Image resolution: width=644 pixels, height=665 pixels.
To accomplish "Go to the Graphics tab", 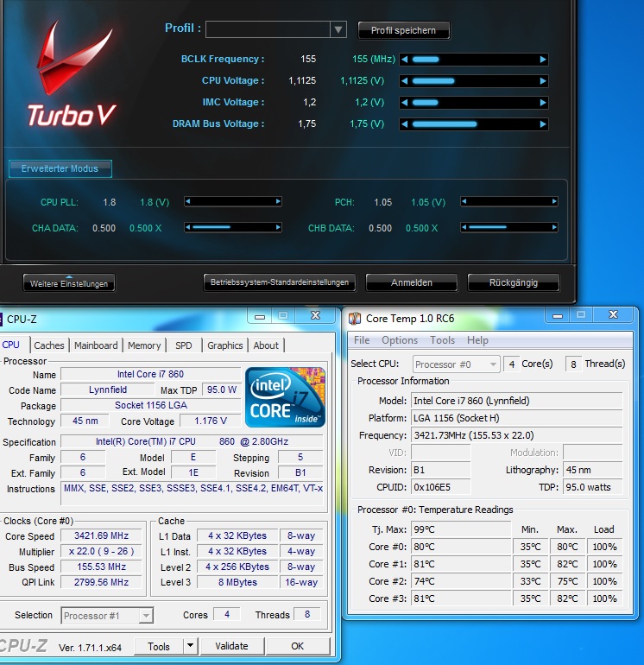I will [225, 345].
